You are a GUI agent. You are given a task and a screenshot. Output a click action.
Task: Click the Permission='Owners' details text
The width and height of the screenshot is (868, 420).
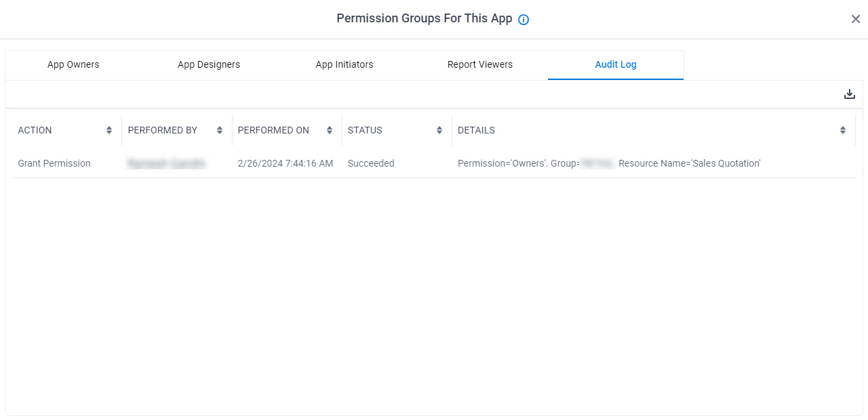pyautogui.click(x=609, y=163)
